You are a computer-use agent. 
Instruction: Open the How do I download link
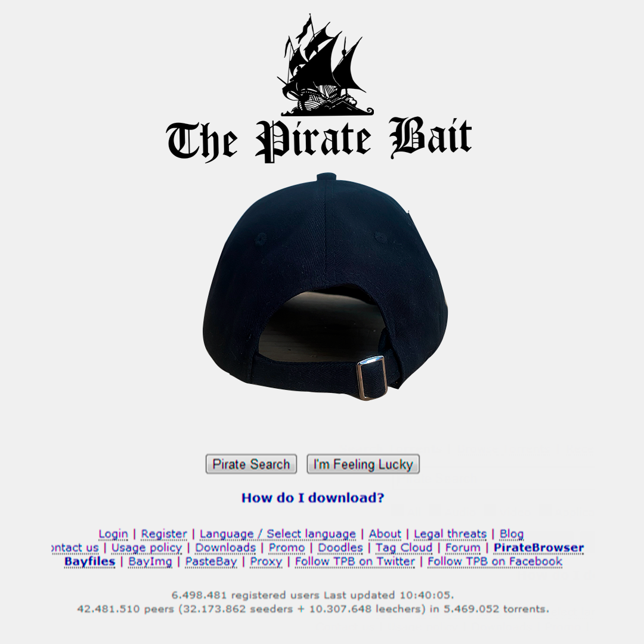tap(313, 498)
